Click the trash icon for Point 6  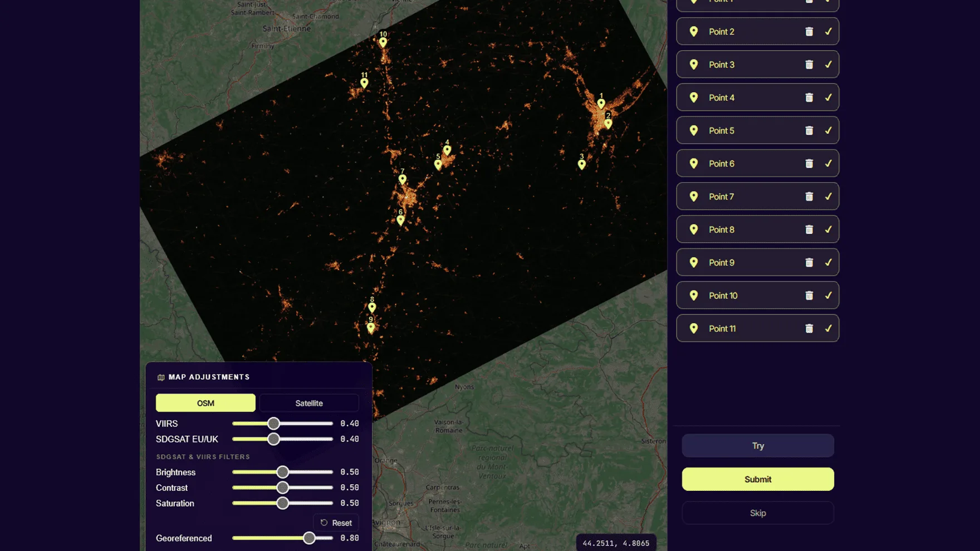tap(809, 164)
